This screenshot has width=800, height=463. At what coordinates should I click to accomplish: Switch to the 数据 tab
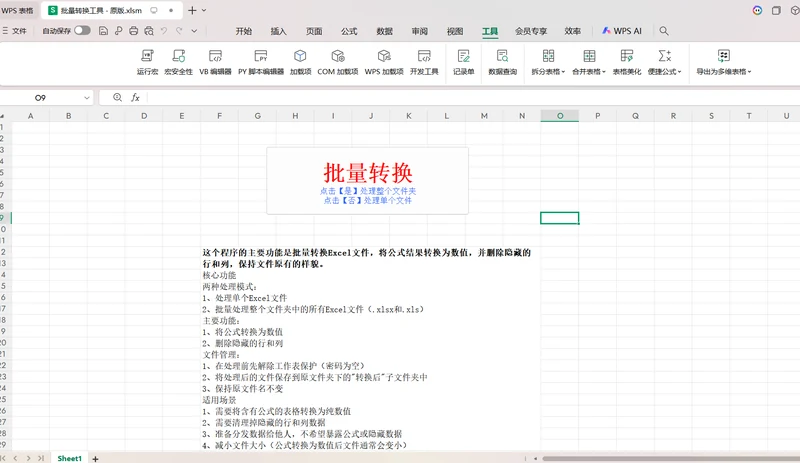pos(384,31)
